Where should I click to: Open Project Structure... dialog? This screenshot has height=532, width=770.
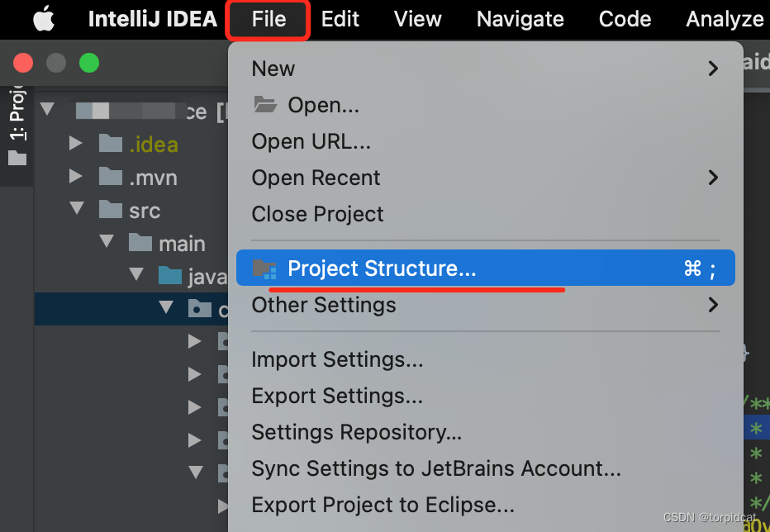(485, 268)
